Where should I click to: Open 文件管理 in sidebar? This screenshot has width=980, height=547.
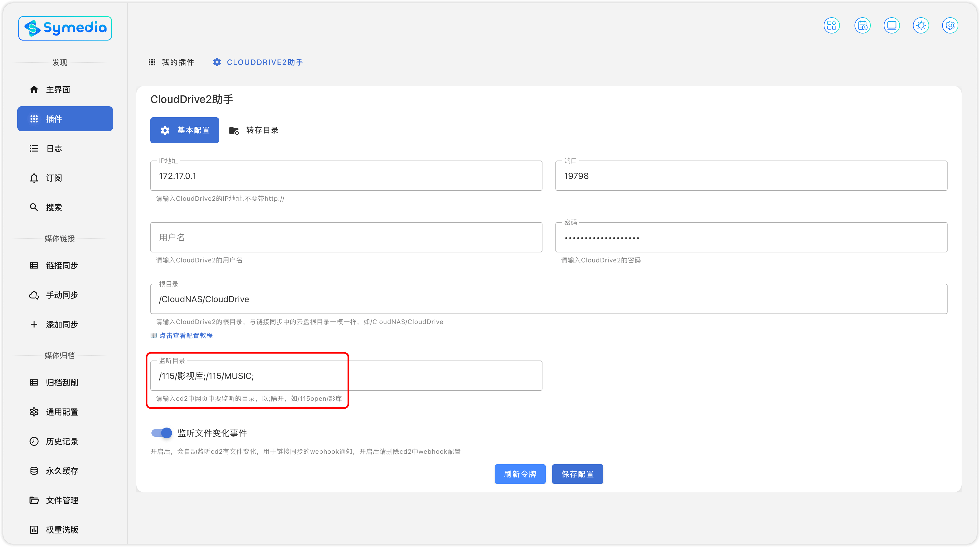pyautogui.click(x=62, y=500)
